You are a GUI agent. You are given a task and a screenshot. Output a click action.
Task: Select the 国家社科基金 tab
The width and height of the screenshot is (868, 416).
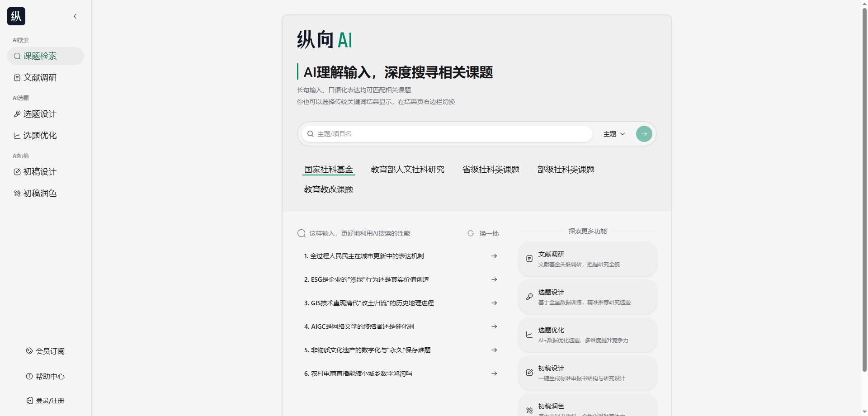(329, 170)
